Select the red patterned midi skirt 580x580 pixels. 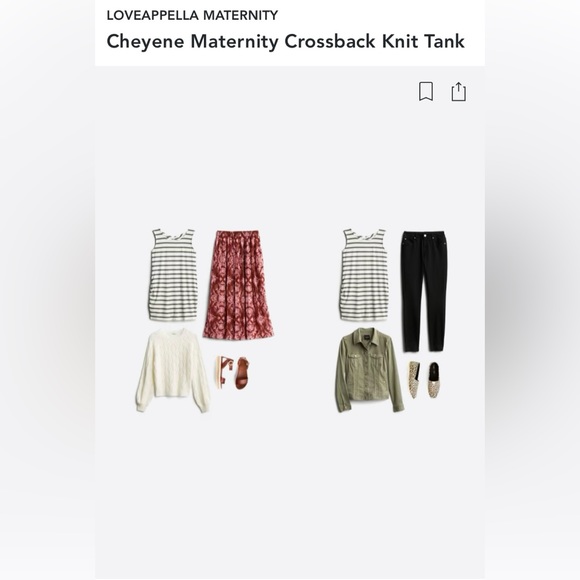[x=238, y=284]
